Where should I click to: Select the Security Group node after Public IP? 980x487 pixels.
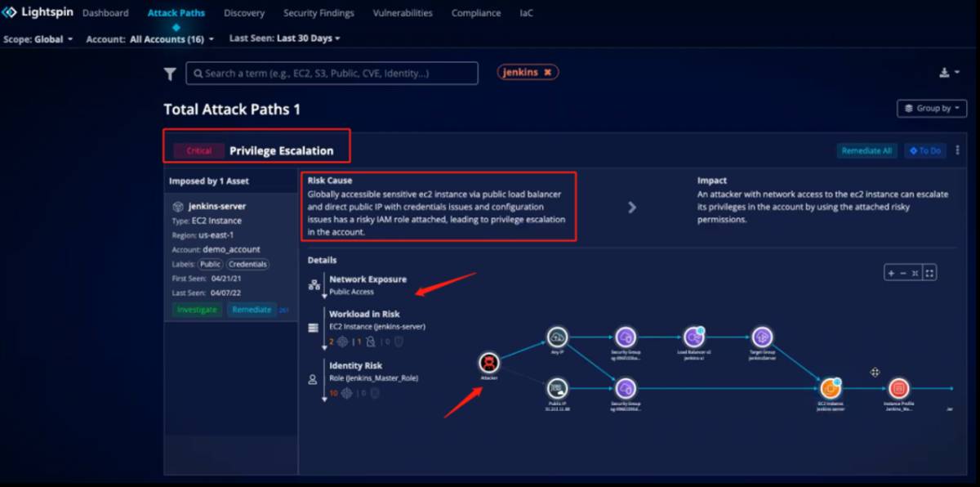click(x=626, y=388)
